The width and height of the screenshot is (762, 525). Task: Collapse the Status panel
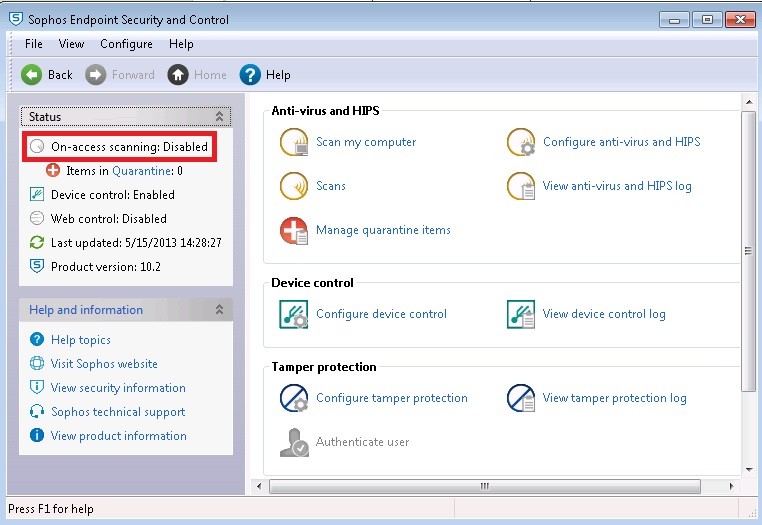[220, 117]
